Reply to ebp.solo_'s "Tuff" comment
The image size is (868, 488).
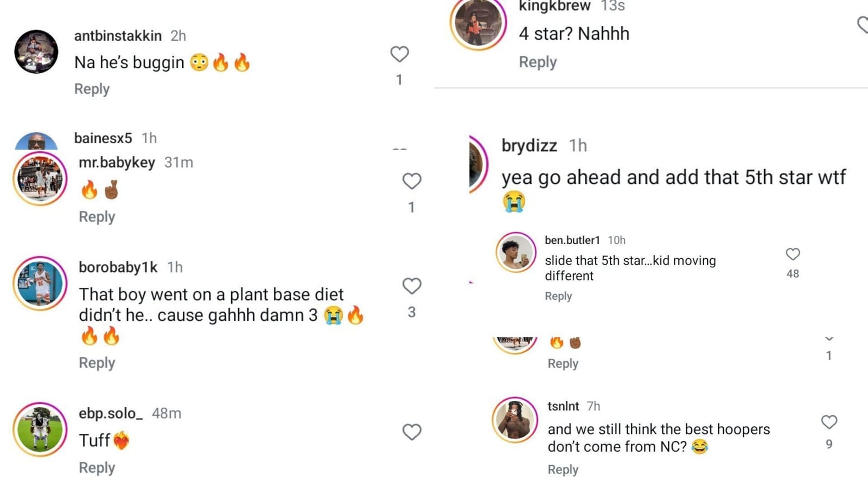(97, 468)
